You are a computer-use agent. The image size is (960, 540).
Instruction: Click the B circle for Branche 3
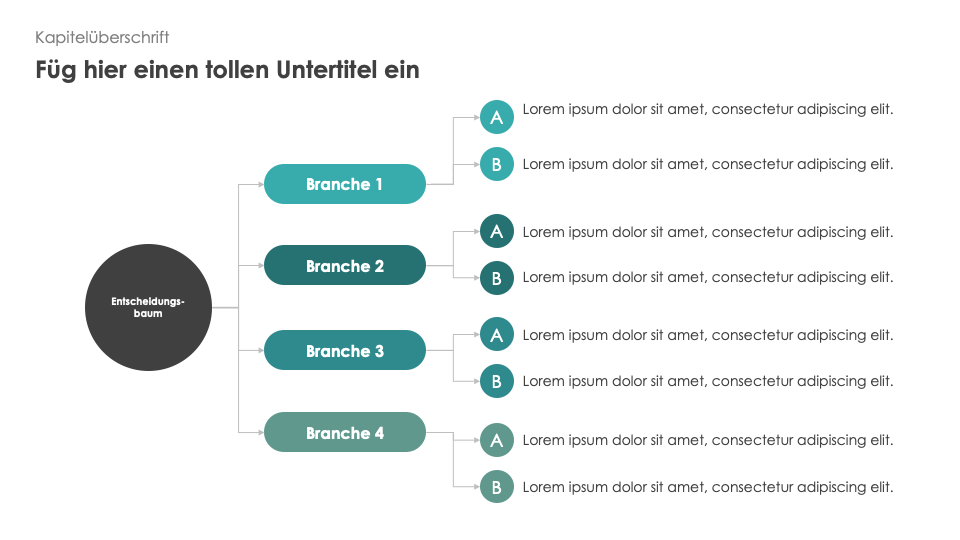[x=497, y=381]
